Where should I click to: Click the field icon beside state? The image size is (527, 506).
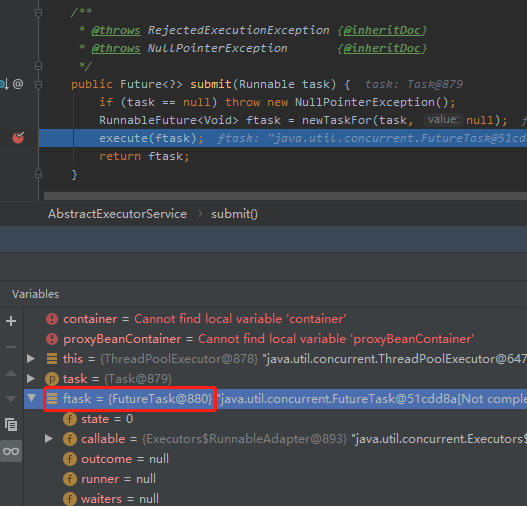70,419
